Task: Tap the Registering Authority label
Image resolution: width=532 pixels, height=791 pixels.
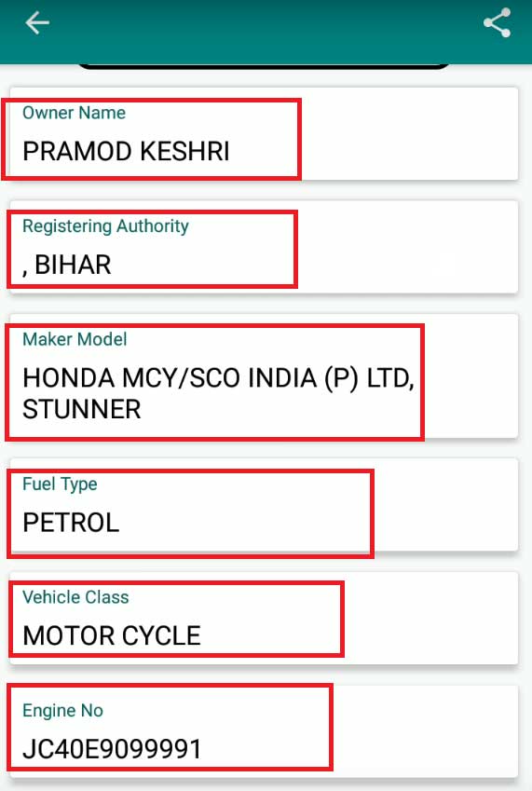Action: (106, 226)
